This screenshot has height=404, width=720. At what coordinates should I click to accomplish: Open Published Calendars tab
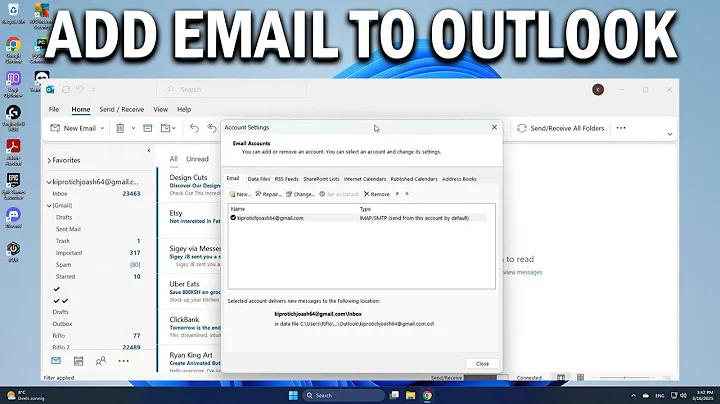click(x=414, y=179)
